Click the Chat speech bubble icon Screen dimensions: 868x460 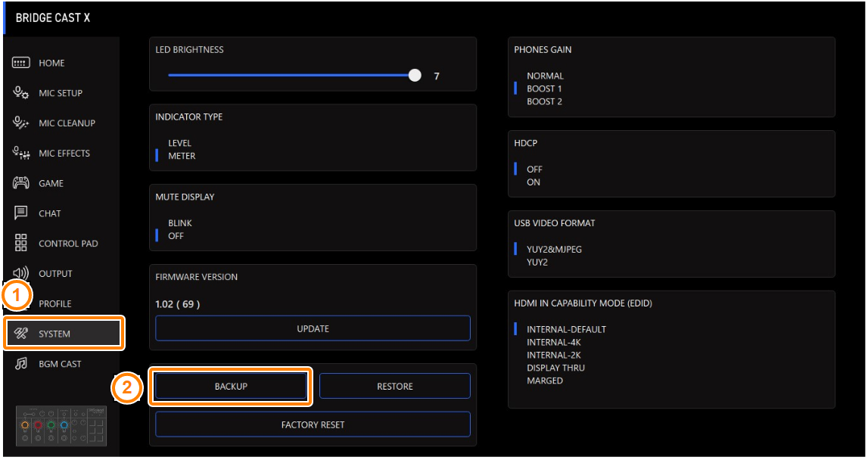tap(21, 213)
